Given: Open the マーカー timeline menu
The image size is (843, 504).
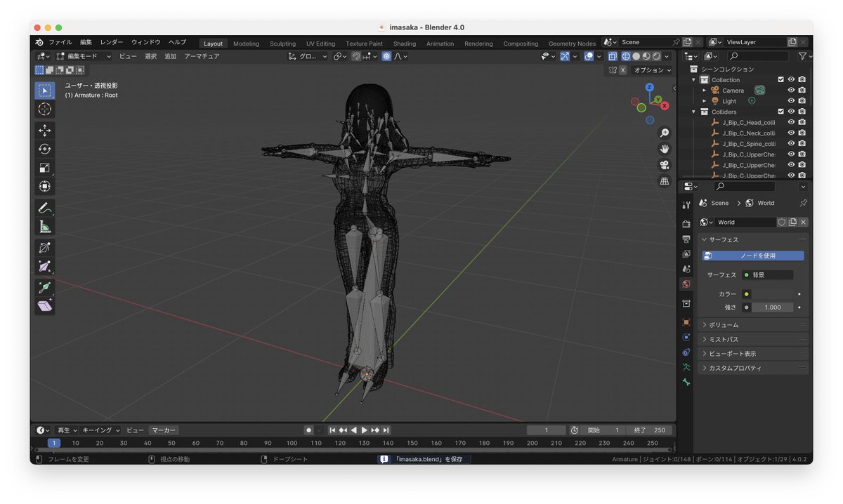Looking at the screenshot, I should click(164, 430).
